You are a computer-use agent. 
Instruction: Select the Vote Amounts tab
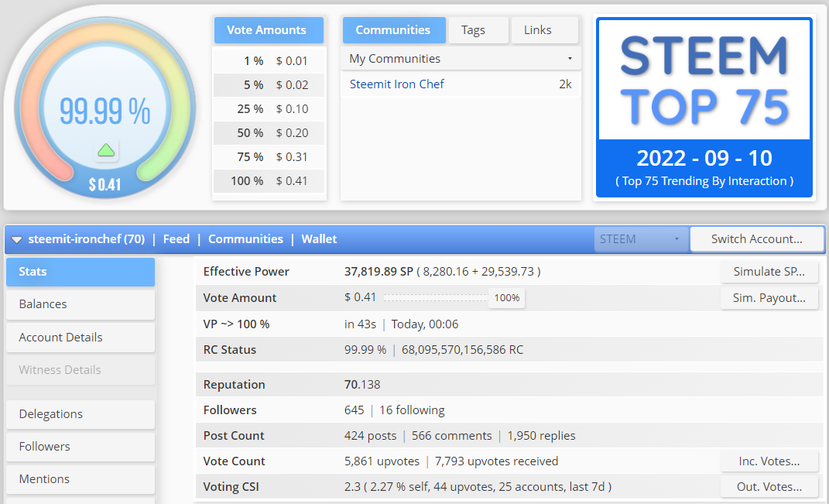pos(269,30)
